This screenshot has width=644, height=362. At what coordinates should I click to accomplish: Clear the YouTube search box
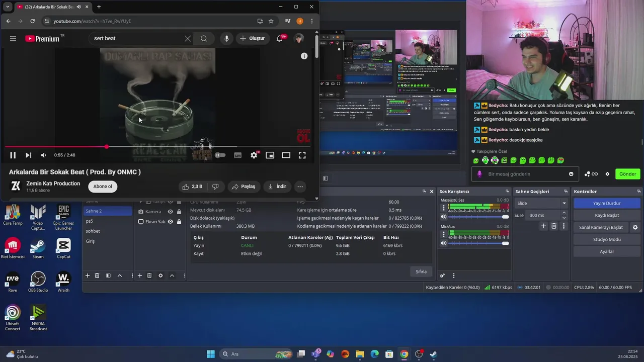point(188,38)
